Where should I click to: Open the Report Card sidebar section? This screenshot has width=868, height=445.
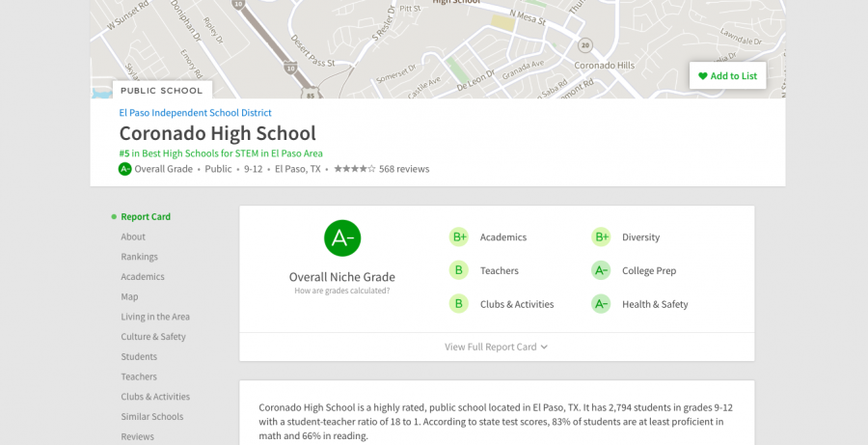click(146, 216)
